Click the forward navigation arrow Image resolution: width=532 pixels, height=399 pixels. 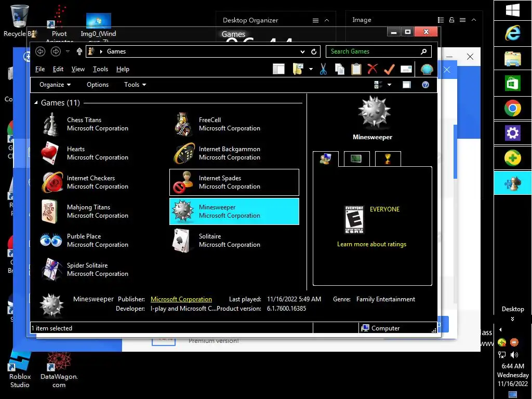(x=56, y=51)
